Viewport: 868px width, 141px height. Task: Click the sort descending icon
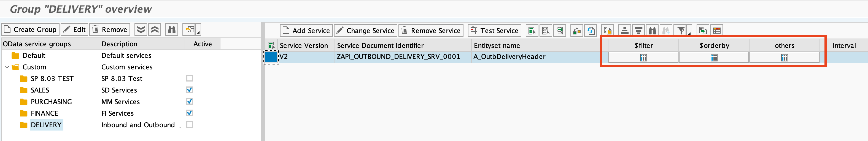coord(638,31)
